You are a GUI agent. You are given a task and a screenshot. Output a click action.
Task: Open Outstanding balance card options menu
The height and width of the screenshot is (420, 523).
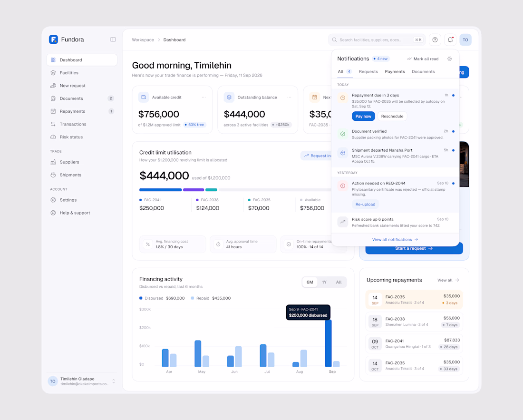(x=289, y=98)
